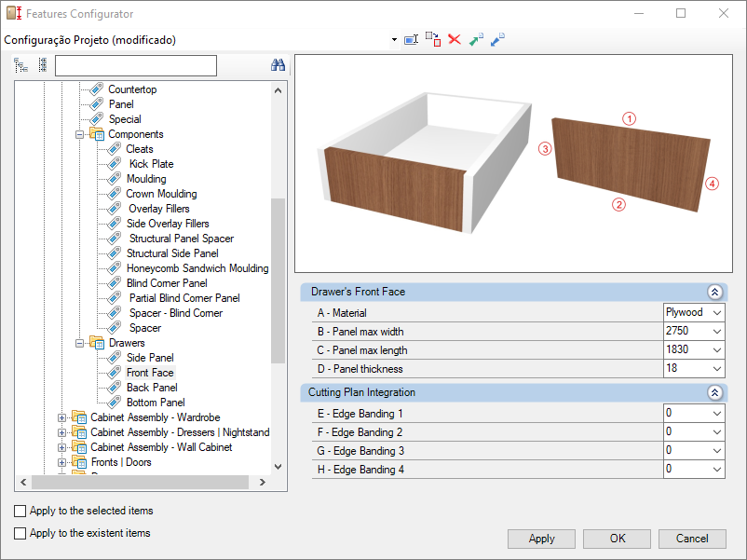This screenshot has height=560, width=747.
Task: Click the Components folder icon
Action: tap(97, 134)
